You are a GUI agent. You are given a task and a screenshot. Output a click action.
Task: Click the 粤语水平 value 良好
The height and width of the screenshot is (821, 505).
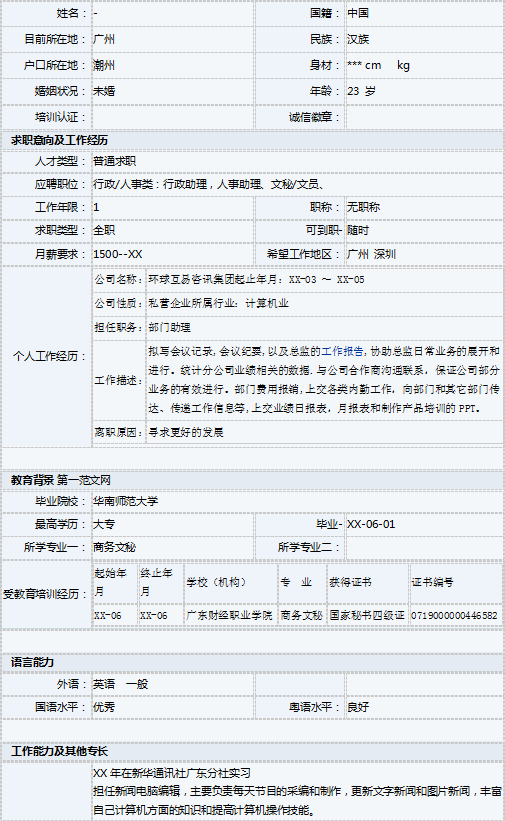pyautogui.click(x=358, y=707)
